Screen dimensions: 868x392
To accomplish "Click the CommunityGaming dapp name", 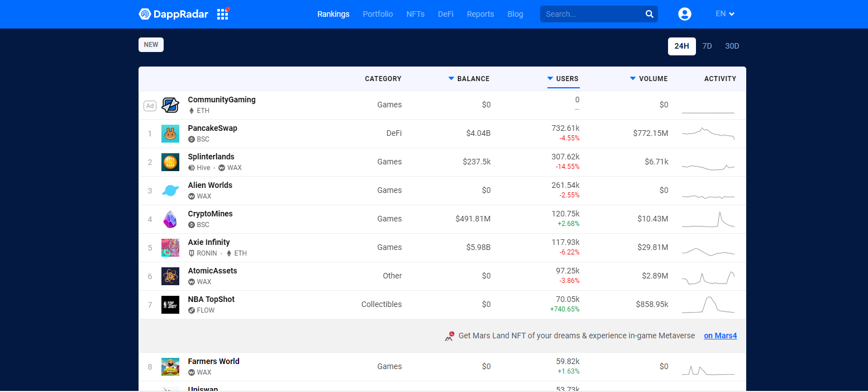I will point(222,100).
